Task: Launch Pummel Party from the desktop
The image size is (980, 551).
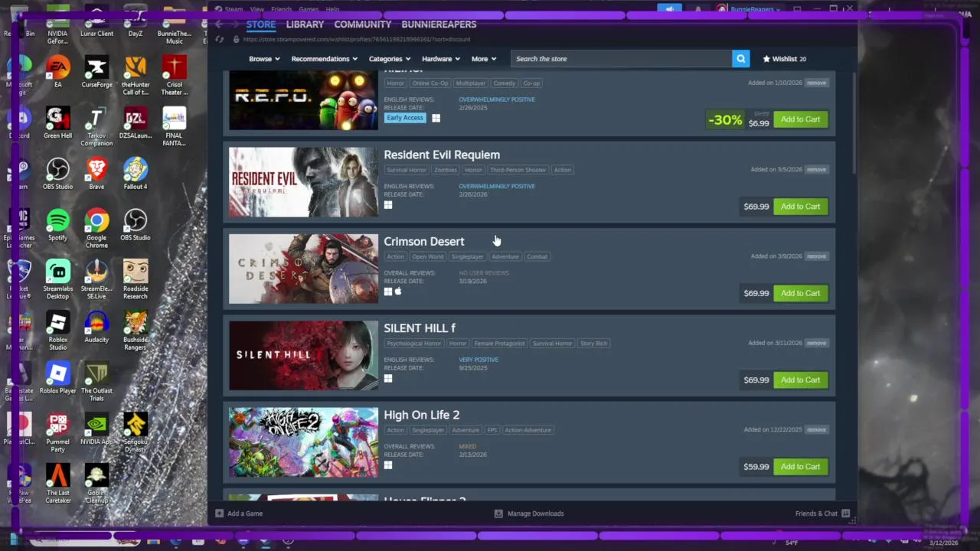Action: point(57,433)
